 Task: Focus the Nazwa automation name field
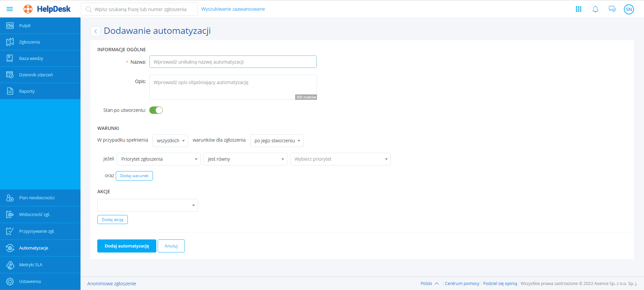point(233,62)
